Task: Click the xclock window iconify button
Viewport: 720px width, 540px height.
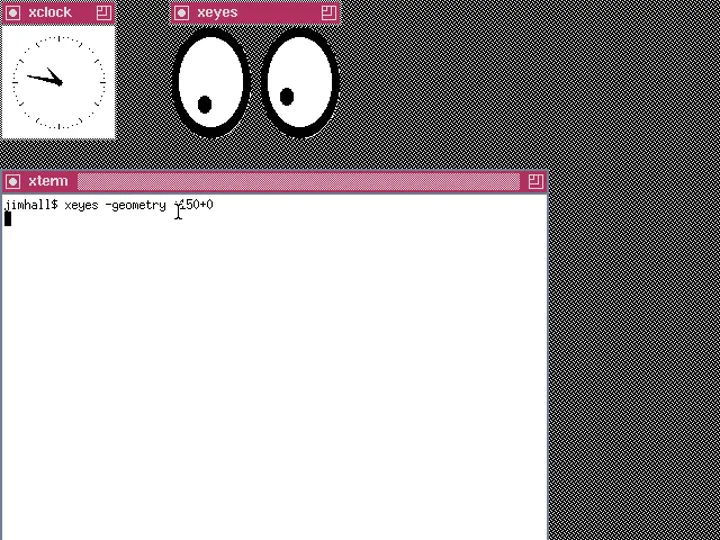Action: pyautogui.click(x=13, y=13)
